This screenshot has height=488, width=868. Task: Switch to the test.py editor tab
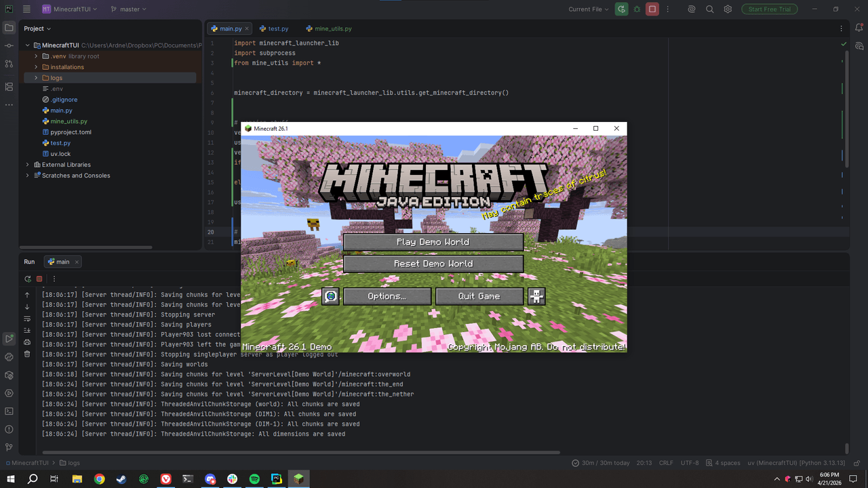pos(273,28)
